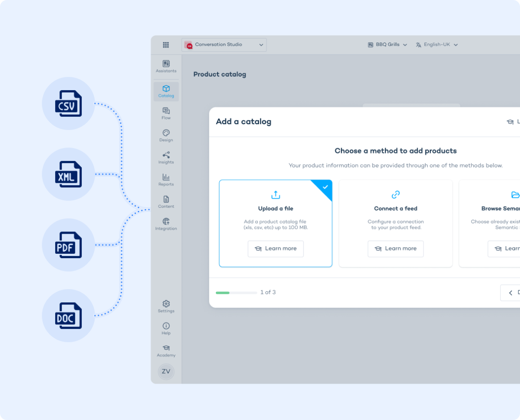Open the Help menu item
Viewport: 520px width, 420px height.
166,328
